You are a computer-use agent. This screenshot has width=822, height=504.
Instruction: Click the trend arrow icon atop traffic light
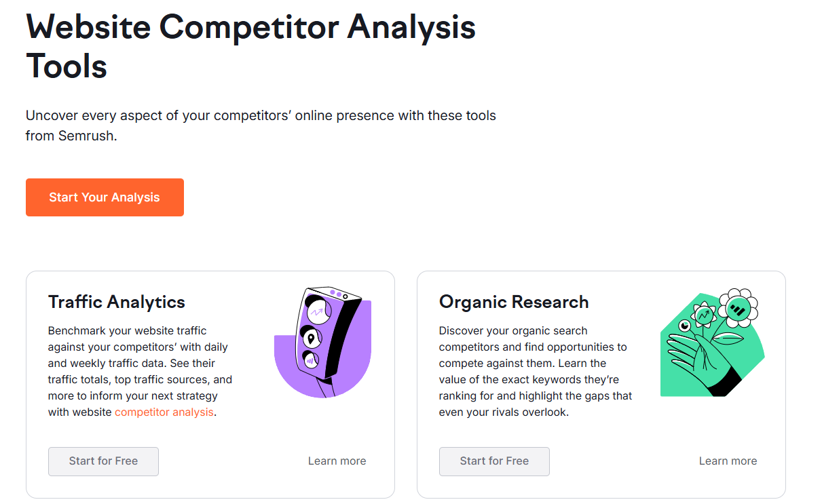point(316,313)
